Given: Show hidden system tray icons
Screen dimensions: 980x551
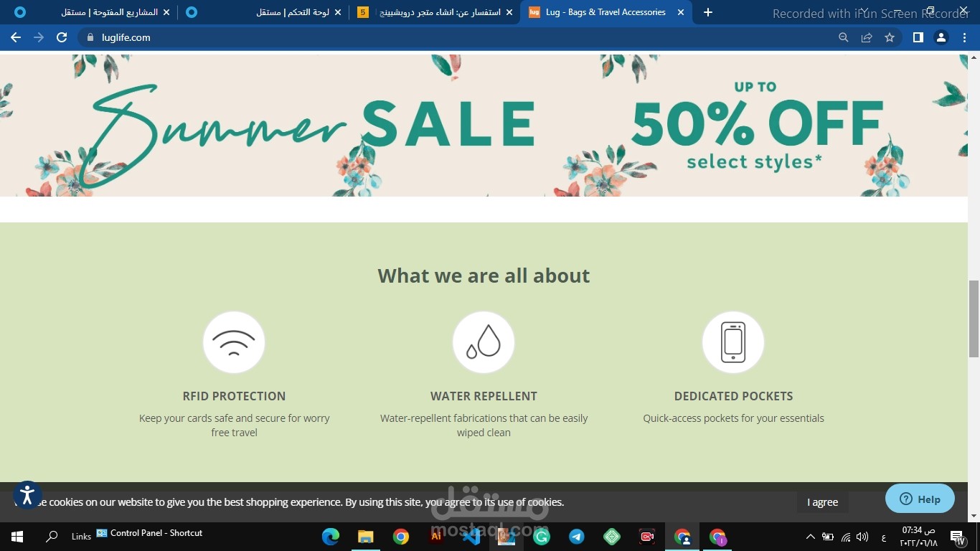Looking at the screenshot, I should tap(810, 537).
